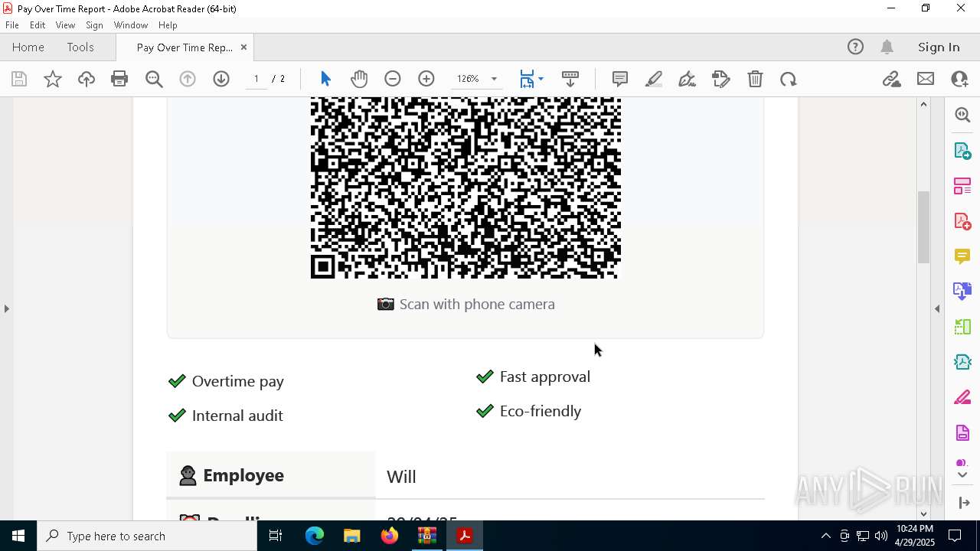Image resolution: width=980 pixels, height=551 pixels.
Task: Go to next page arrow
Action: pyautogui.click(x=221, y=79)
